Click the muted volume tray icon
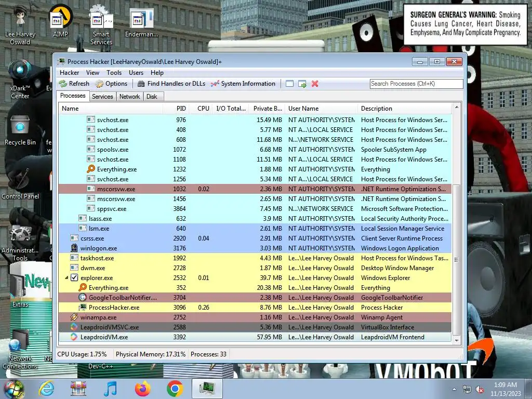The width and height of the screenshot is (532, 399). (x=480, y=389)
